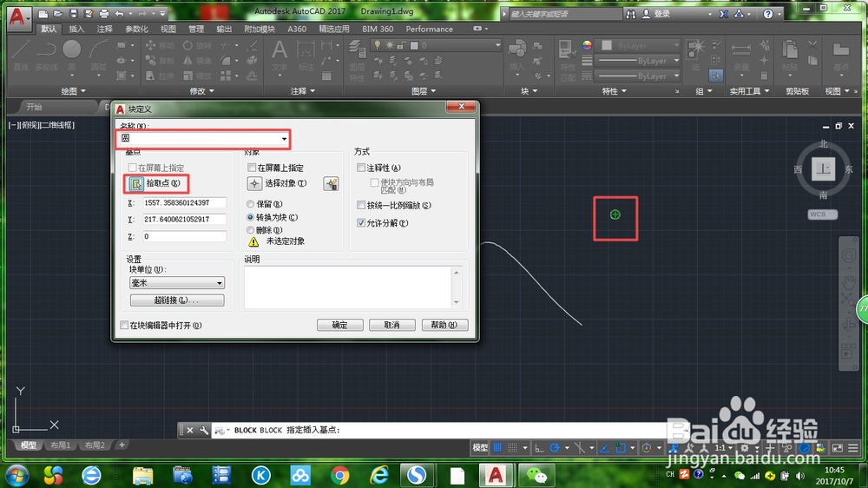Open Quick Select icon in Objects group
The image size is (868, 488).
(331, 184)
